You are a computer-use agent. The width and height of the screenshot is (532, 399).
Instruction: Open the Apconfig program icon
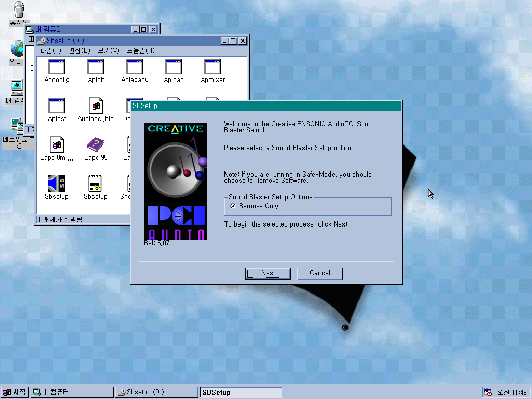point(57,67)
